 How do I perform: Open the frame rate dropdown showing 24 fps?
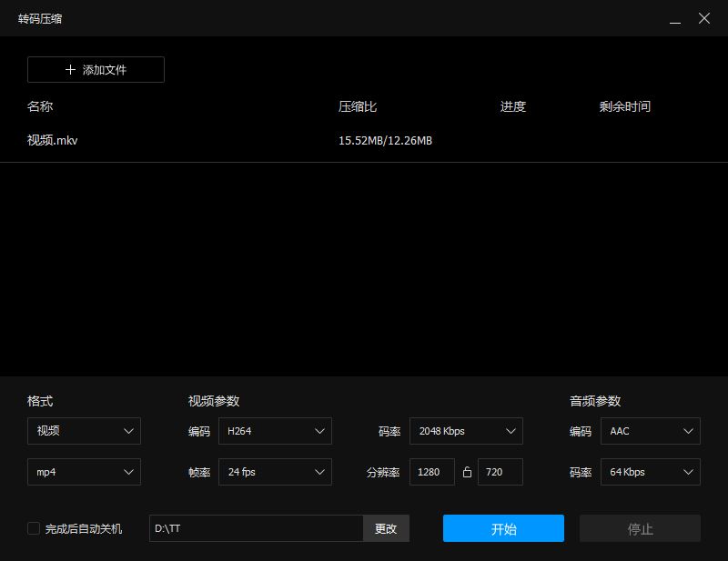pyautogui.click(x=275, y=472)
